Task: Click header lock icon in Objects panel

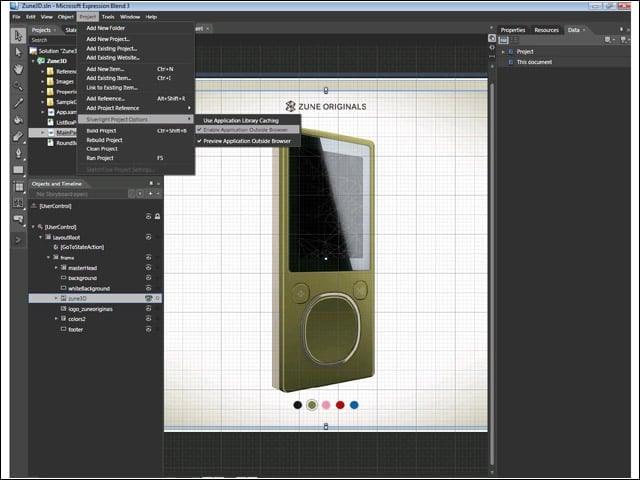Action: pos(158,216)
